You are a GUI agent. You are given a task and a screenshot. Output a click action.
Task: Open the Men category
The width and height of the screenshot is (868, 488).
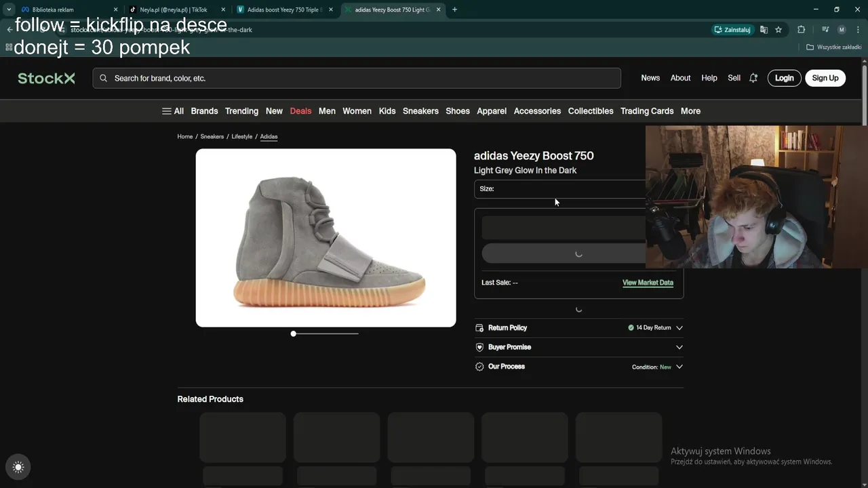(327, 111)
